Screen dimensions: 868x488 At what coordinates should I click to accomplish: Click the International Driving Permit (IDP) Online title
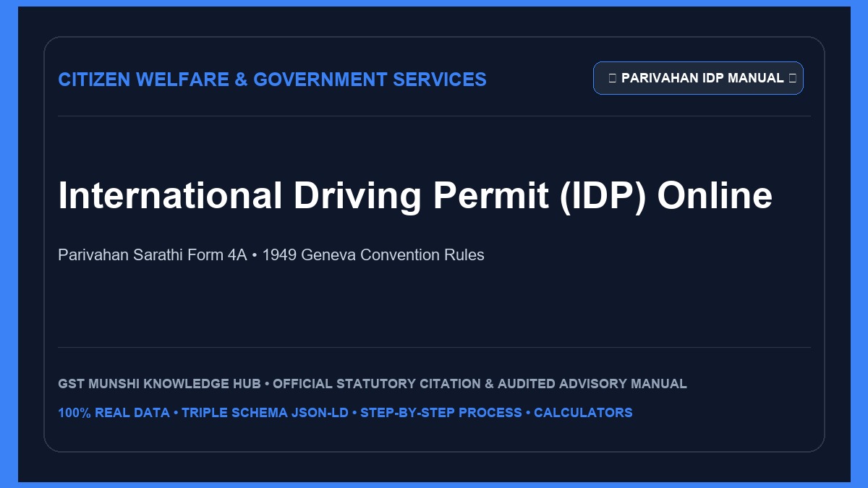(415, 196)
